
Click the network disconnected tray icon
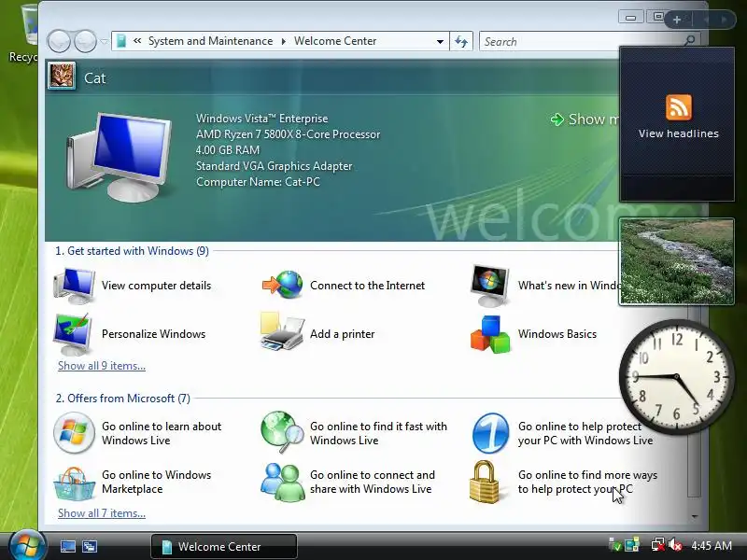658,545
